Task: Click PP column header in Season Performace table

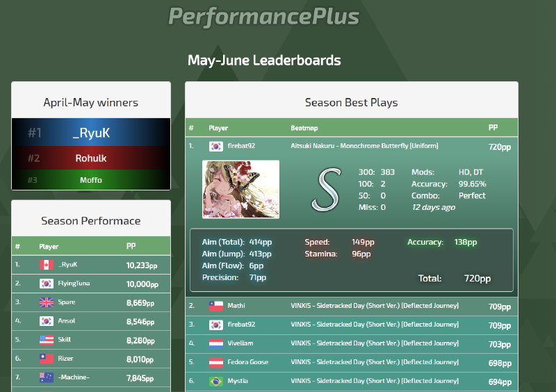Action: [x=131, y=246]
